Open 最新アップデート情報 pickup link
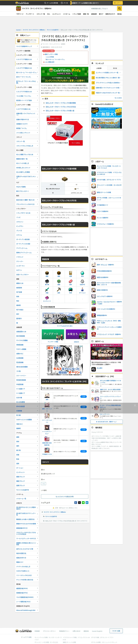The image size is (138, 644). coord(51,54)
